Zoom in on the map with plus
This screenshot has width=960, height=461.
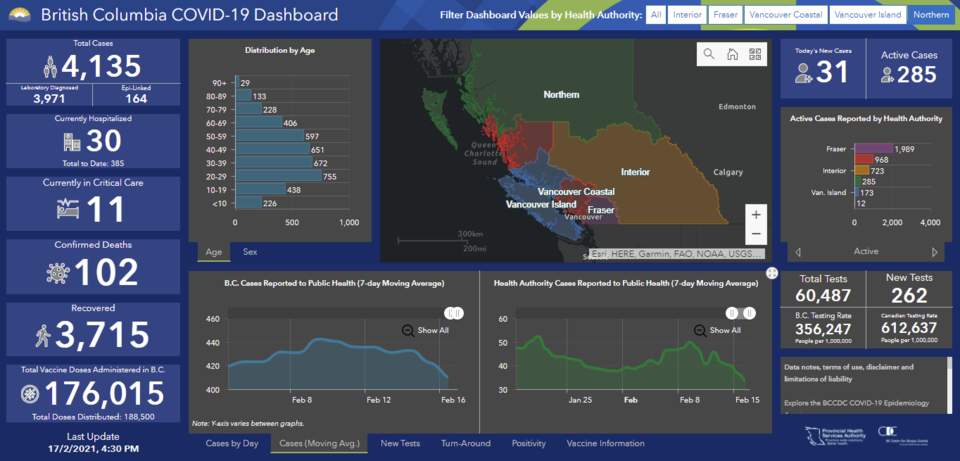756,215
